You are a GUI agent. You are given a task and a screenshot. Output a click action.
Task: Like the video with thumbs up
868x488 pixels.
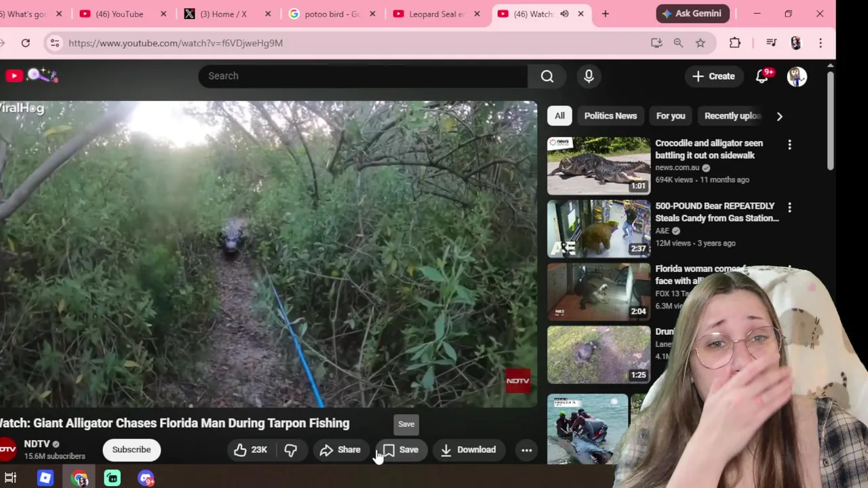pyautogui.click(x=250, y=449)
